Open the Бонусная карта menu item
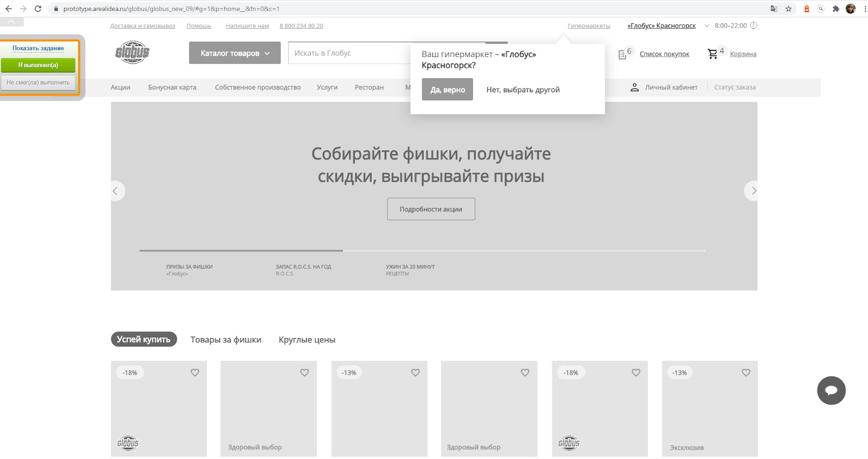The height and width of the screenshot is (459, 868). pyautogui.click(x=172, y=87)
